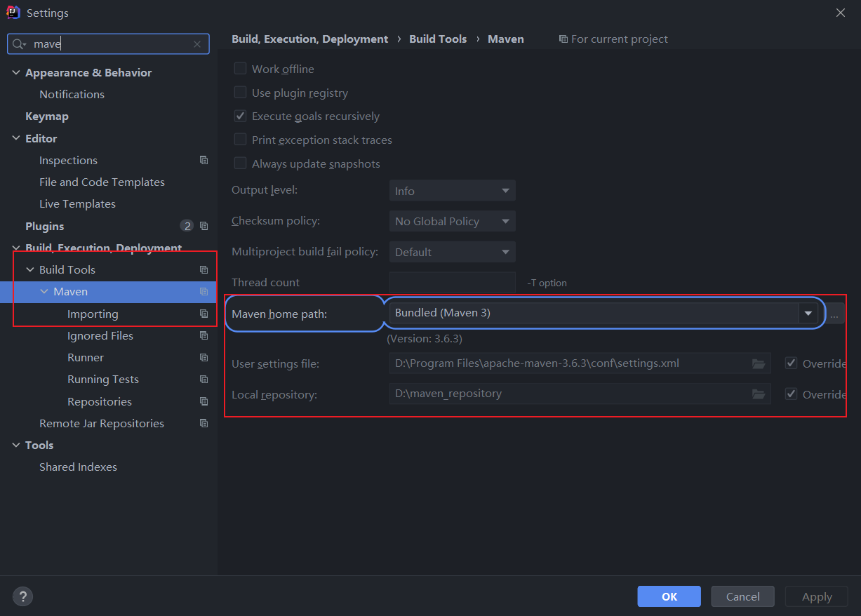Click the OK button
Viewport: 861px width, 616px height.
coord(669,596)
